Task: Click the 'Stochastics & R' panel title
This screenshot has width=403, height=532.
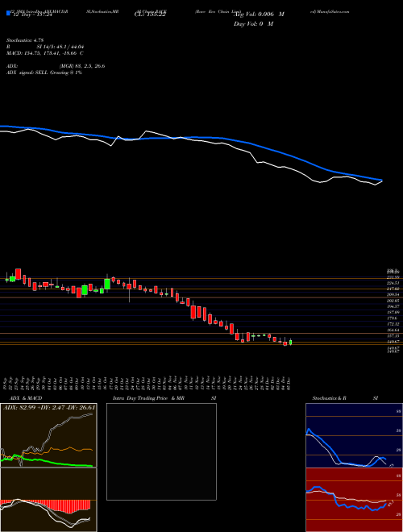Action: pos(329,398)
